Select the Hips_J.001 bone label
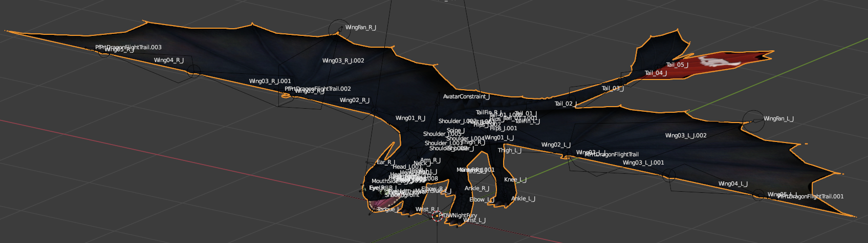 (x=504, y=129)
